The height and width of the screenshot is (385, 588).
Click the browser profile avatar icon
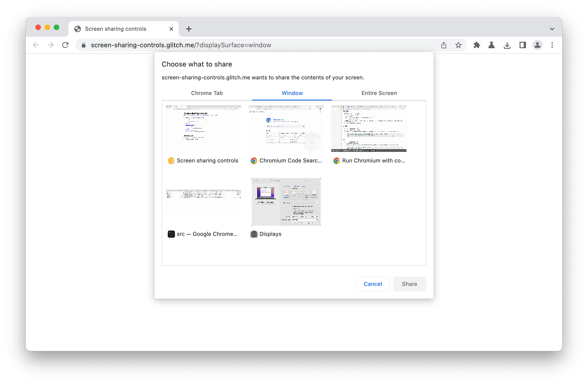[x=537, y=45]
